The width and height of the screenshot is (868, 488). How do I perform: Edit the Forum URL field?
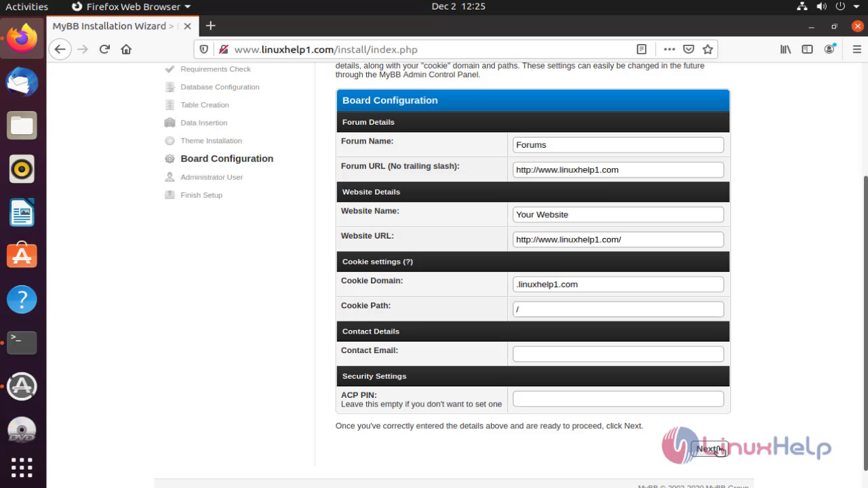pyautogui.click(x=618, y=170)
